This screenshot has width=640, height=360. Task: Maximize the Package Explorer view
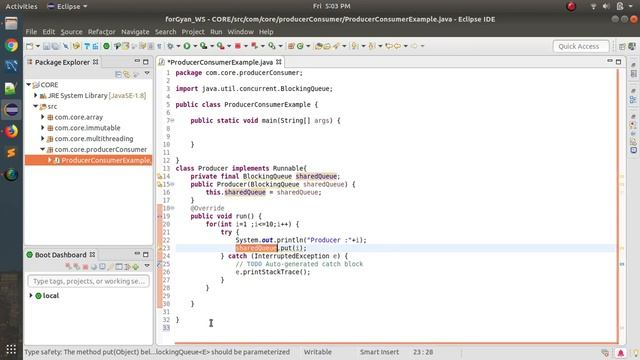[x=146, y=62]
